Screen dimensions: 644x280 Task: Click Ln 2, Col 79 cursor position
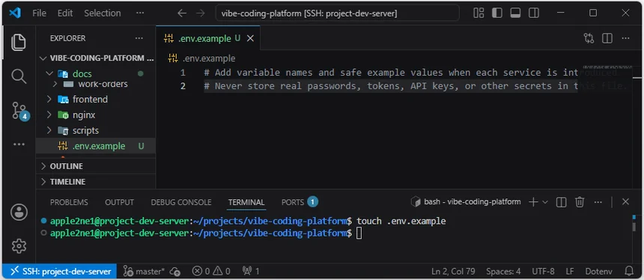click(x=453, y=271)
